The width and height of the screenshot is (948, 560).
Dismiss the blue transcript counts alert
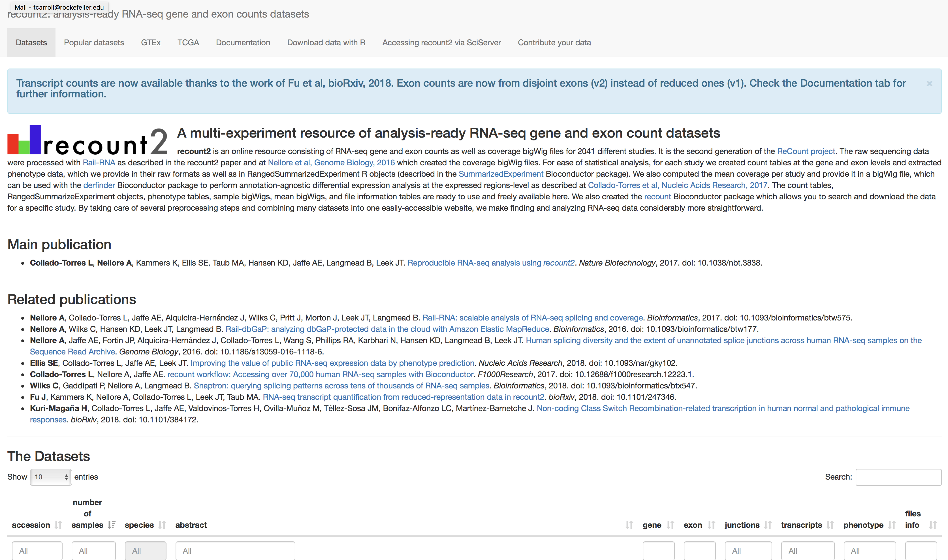929,84
